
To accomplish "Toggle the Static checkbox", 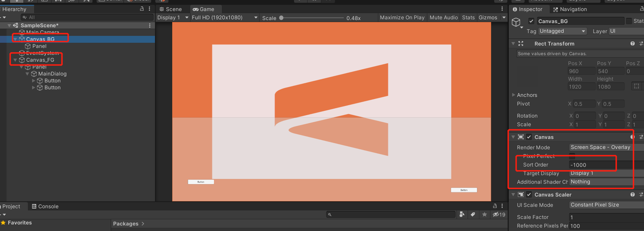I will pos(629,21).
